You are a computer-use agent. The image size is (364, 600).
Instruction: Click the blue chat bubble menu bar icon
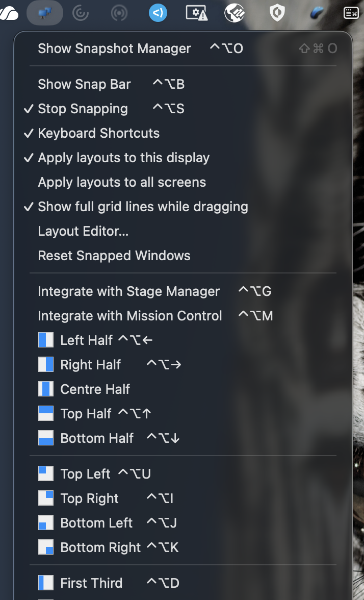[x=158, y=13]
